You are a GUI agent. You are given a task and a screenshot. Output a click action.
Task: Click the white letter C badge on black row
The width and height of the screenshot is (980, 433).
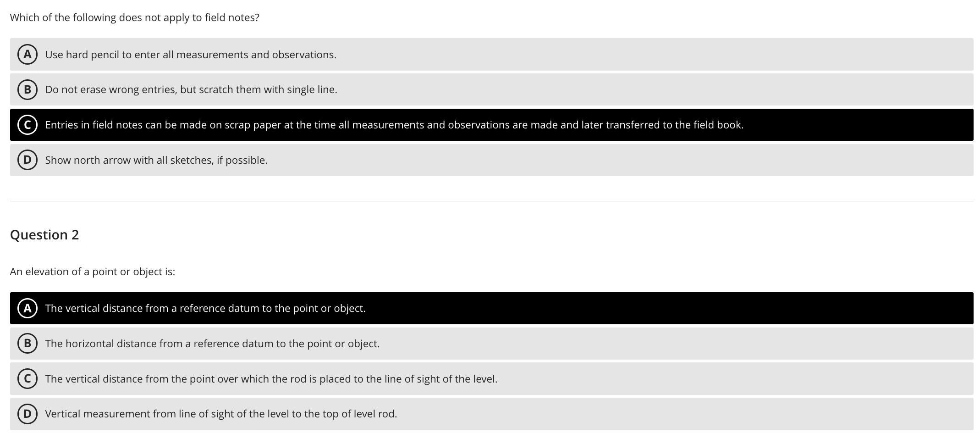point(28,124)
